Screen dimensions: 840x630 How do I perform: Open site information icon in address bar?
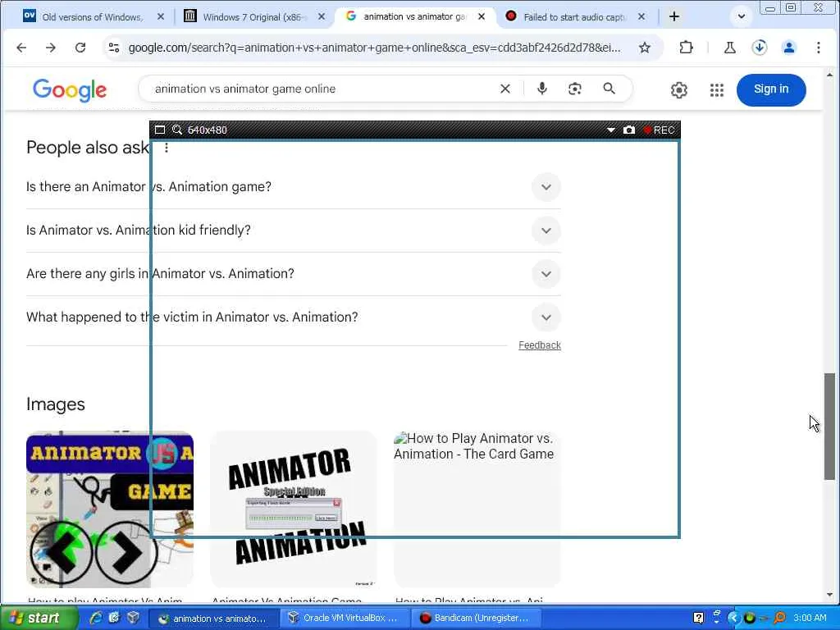(113, 48)
